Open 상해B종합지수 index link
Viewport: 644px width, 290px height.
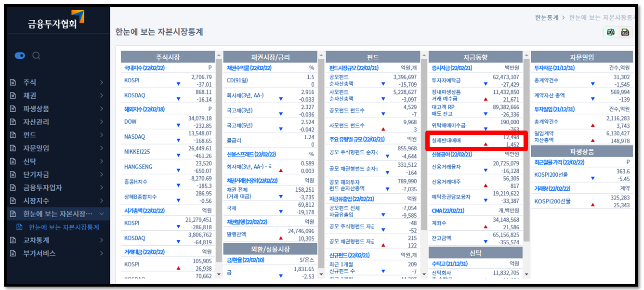(140, 197)
